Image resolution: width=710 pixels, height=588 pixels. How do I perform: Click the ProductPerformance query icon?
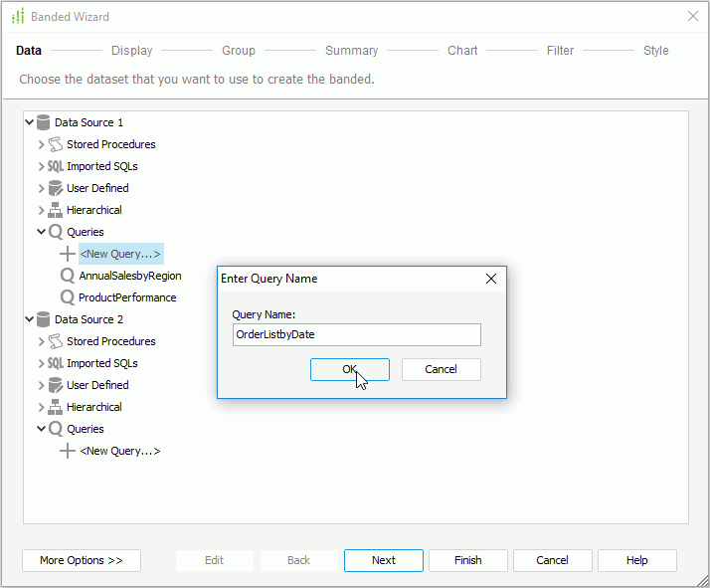[x=68, y=297]
